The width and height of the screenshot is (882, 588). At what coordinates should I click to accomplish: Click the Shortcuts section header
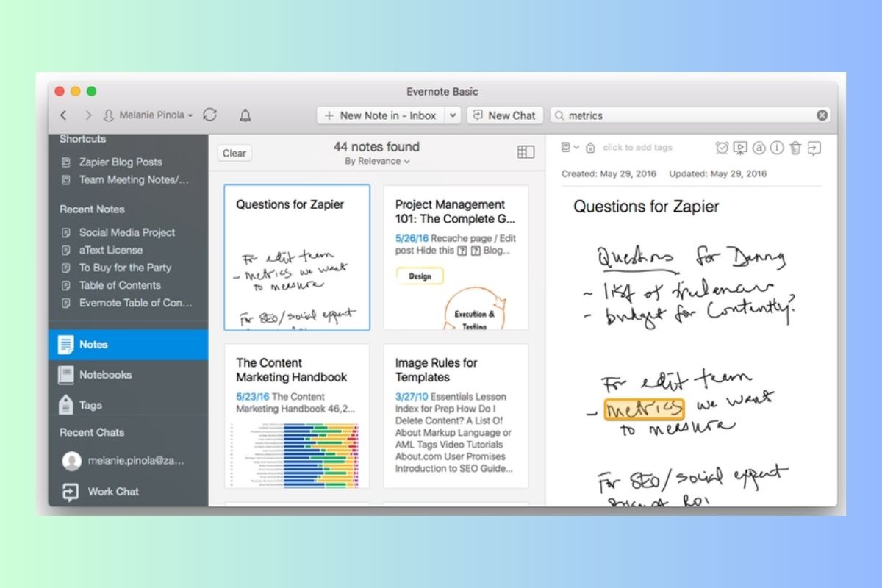tap(82, 139)
